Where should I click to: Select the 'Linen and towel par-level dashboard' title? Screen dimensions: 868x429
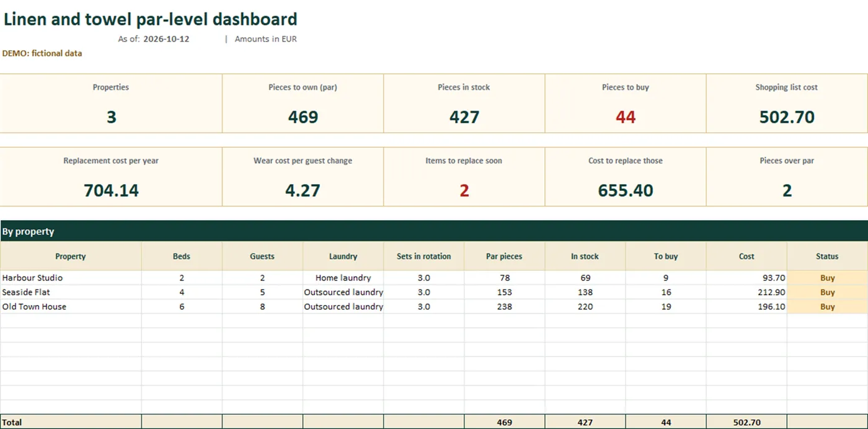[x=151, y=19]
